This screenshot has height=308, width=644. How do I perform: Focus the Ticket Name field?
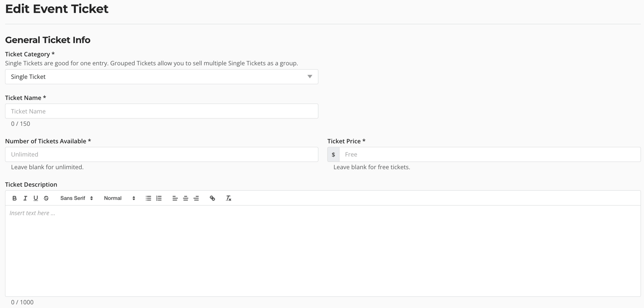point(161,111)
